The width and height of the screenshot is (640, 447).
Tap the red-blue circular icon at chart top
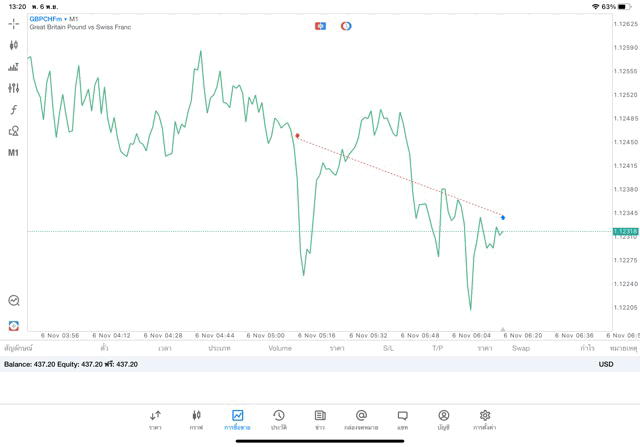346,26
